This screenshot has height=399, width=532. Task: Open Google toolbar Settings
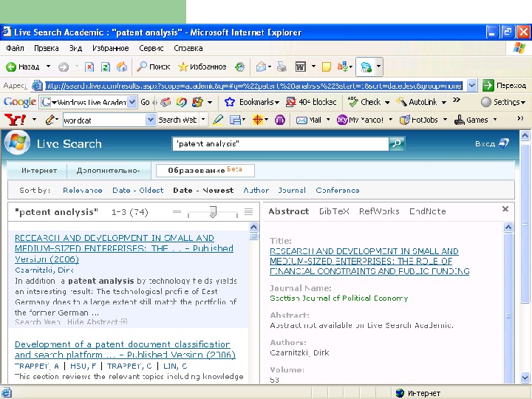pyautogui.click(x=503, y=102)
